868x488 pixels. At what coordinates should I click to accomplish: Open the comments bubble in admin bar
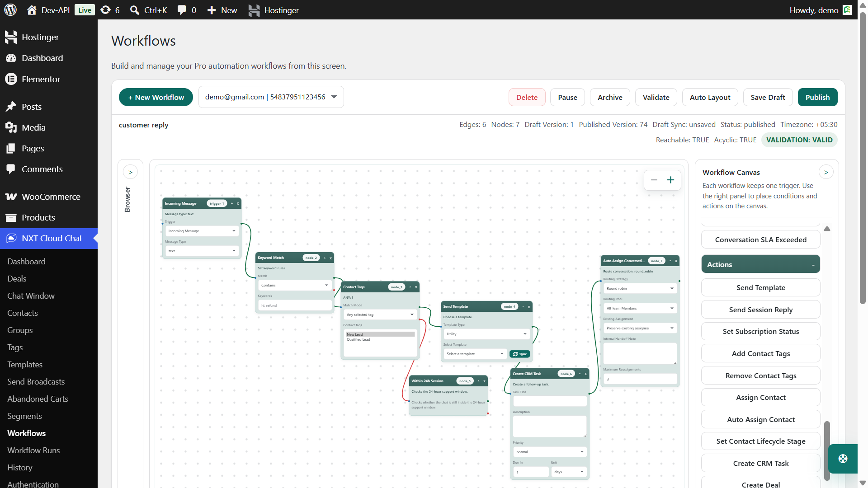[182, 10]
